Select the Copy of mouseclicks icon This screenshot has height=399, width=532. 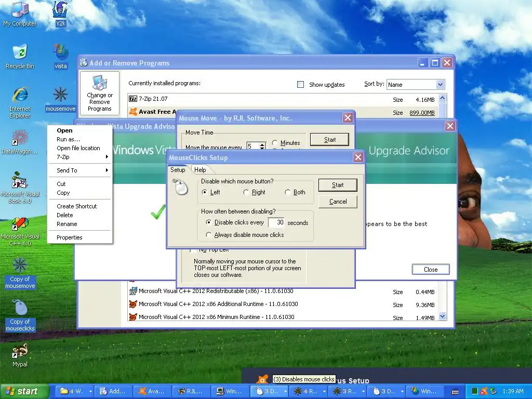20,315
